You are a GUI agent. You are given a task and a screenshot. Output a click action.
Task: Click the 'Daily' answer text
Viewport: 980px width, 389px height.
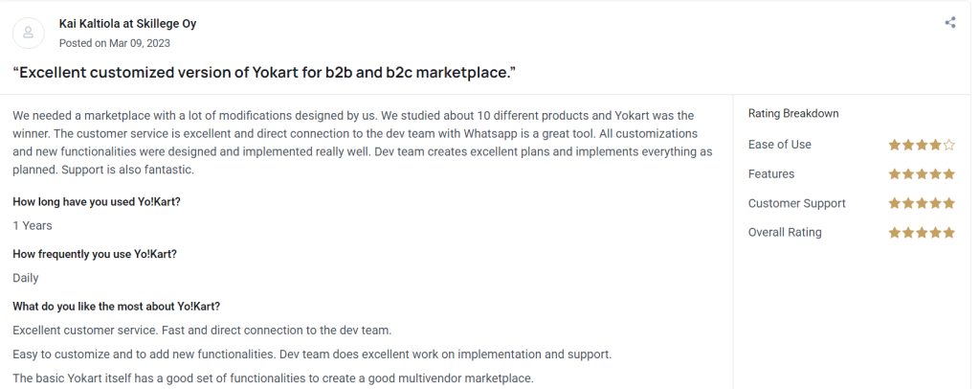(26, 278)
